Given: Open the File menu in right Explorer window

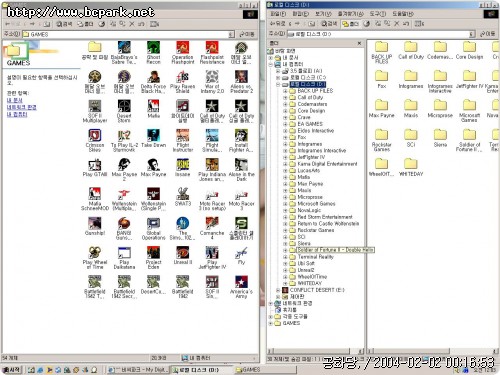Looking at the screenshot, I should pos(278,14).
